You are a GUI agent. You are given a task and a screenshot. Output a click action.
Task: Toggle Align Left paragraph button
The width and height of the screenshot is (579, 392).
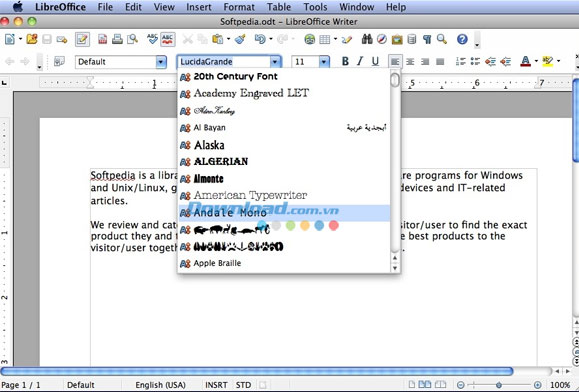point(395,62)
